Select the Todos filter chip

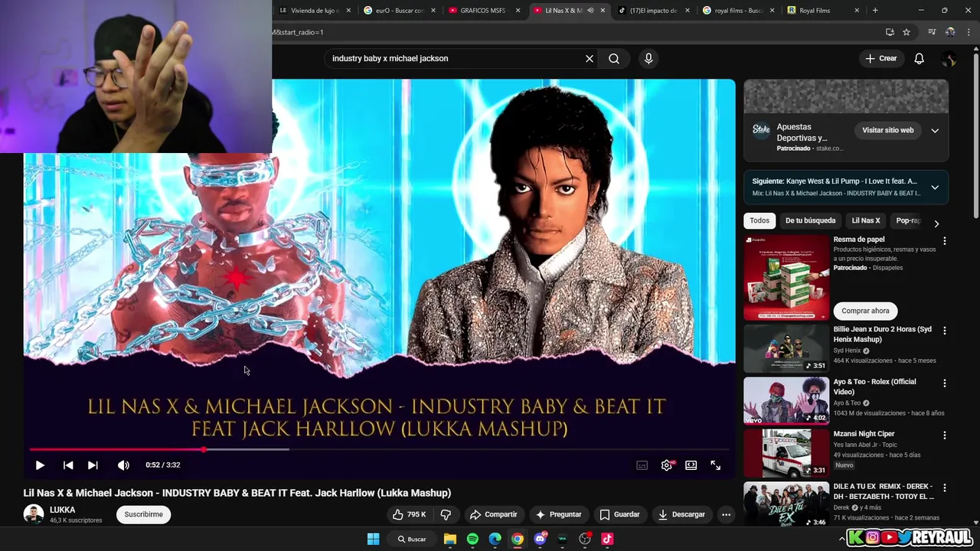(x=759, y=220)
